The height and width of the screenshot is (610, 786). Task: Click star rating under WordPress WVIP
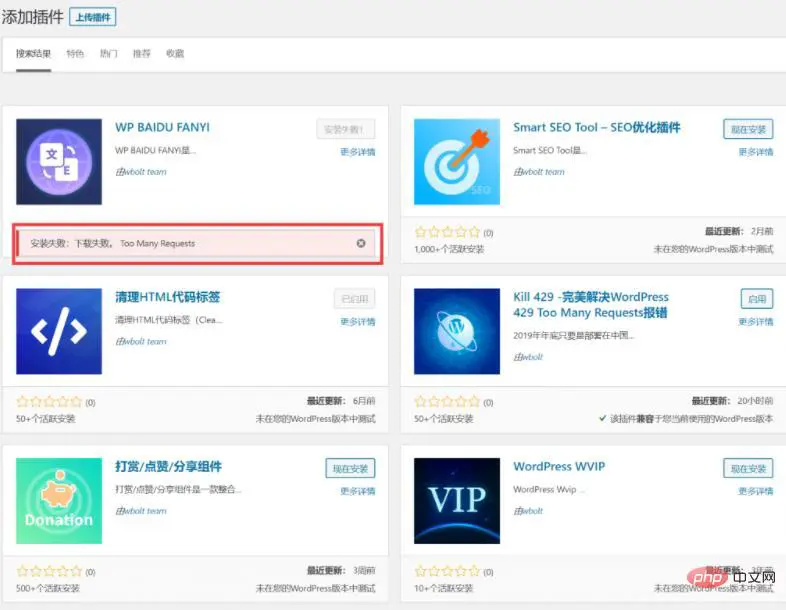[447, 571]
